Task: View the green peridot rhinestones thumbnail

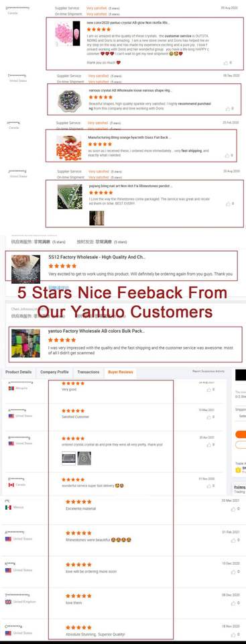Action: (70, 197)
